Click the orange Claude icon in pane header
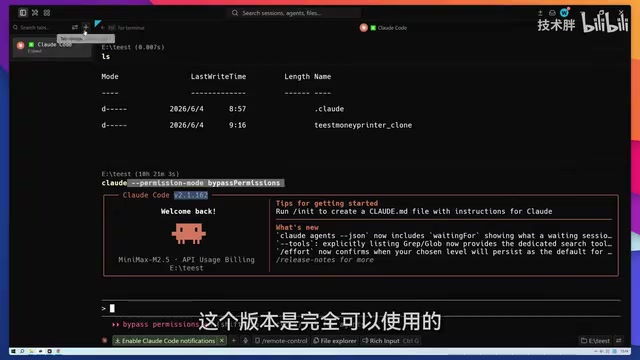The image size is (640, 360). pos(364,28)
